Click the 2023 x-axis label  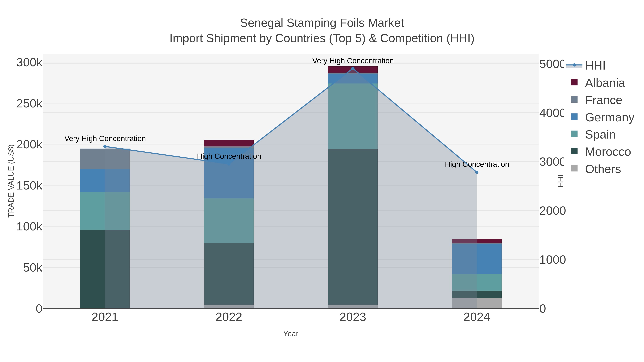(x=353, y=317)
